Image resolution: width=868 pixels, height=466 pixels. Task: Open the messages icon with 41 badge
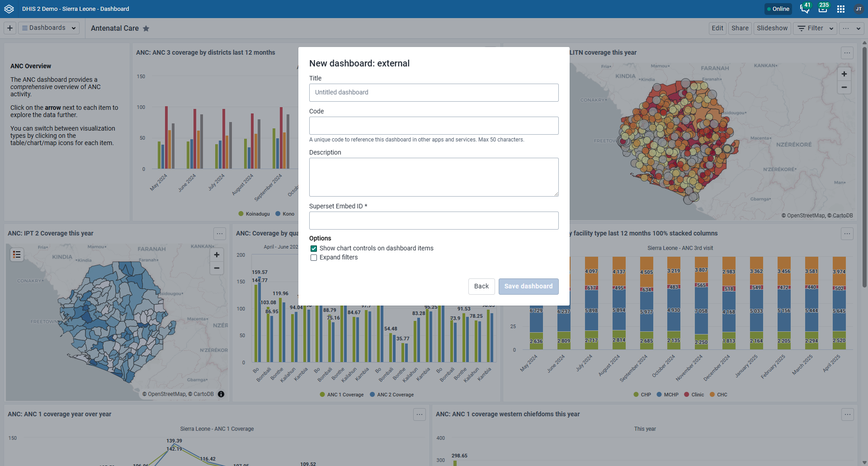tap(805, 9)
